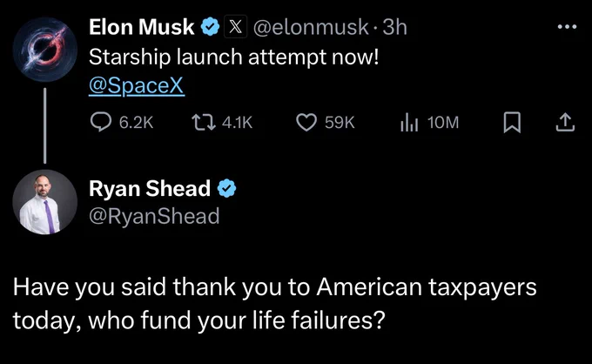592x364 pixels.
Task: Open the three-dot more options menu
Action: click(567, 27)
